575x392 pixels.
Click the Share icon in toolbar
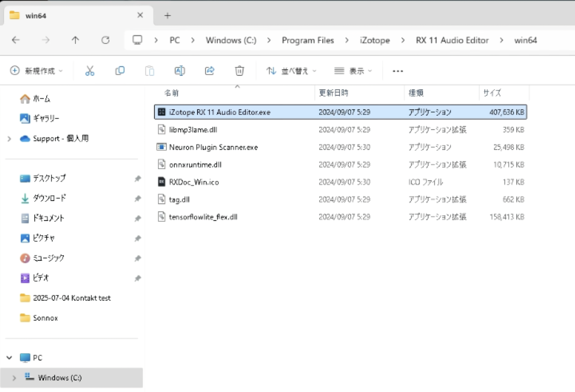[209, 71]
